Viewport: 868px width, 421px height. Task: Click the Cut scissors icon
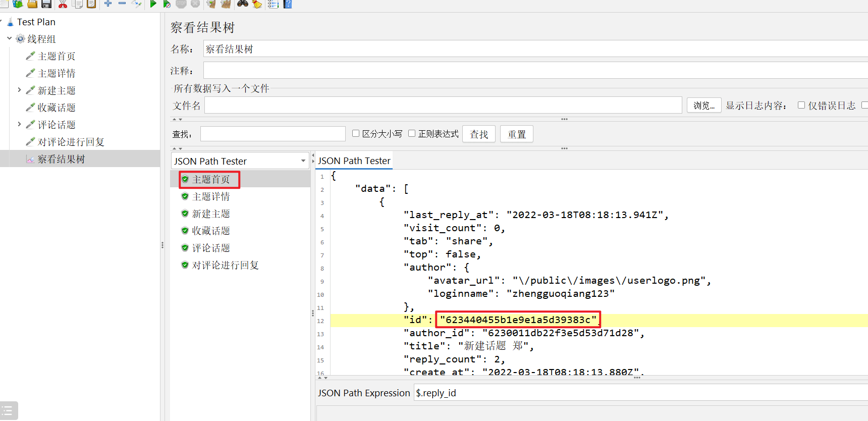[63, 4]
